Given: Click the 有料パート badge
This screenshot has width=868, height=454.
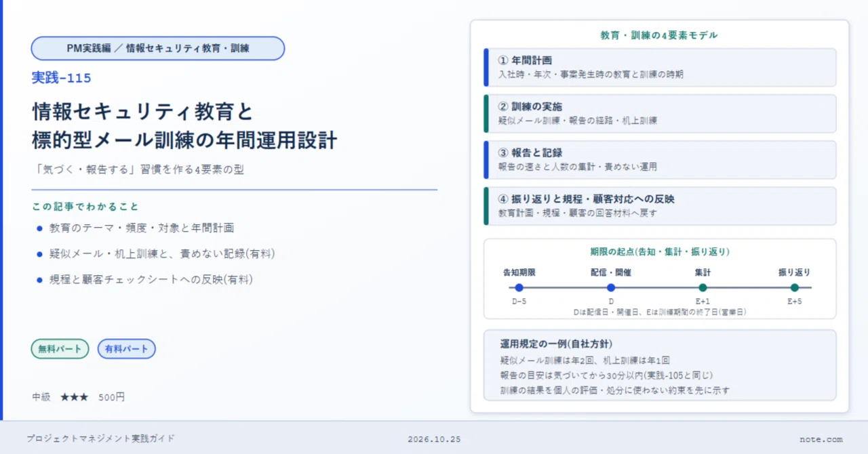Looking at the screenshot, I should click(x=127, y=349).
